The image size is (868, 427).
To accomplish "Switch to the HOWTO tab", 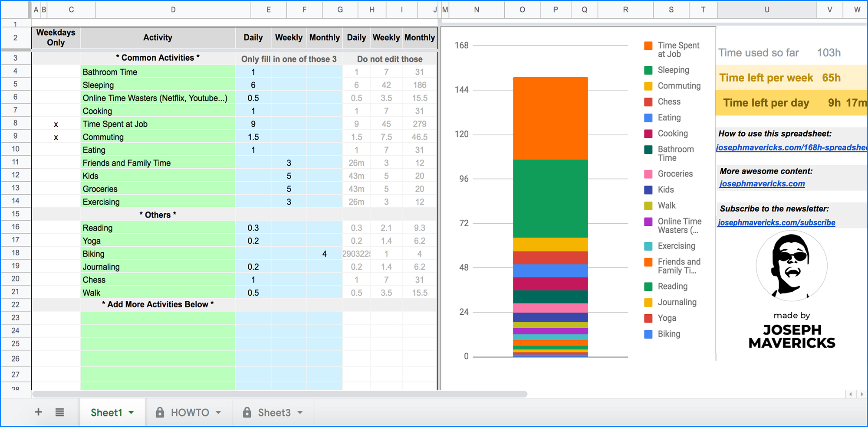I will (x=189, y=412).
